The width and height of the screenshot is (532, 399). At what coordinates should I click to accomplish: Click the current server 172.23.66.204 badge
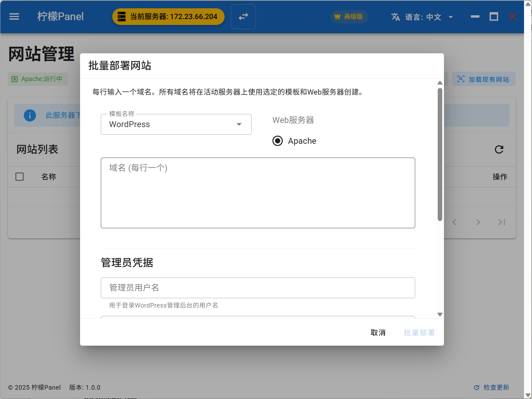click(x=168, y=17)
